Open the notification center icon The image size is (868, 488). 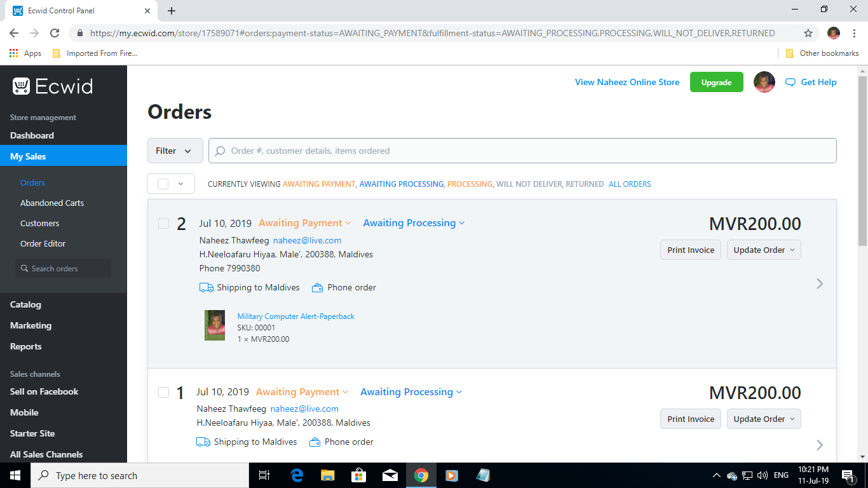(x=848, y=475)
